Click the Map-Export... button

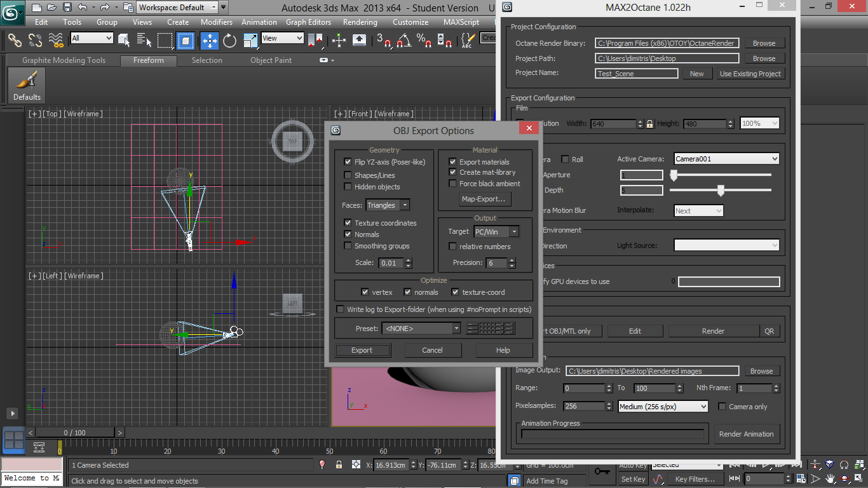tap(484, 200)
